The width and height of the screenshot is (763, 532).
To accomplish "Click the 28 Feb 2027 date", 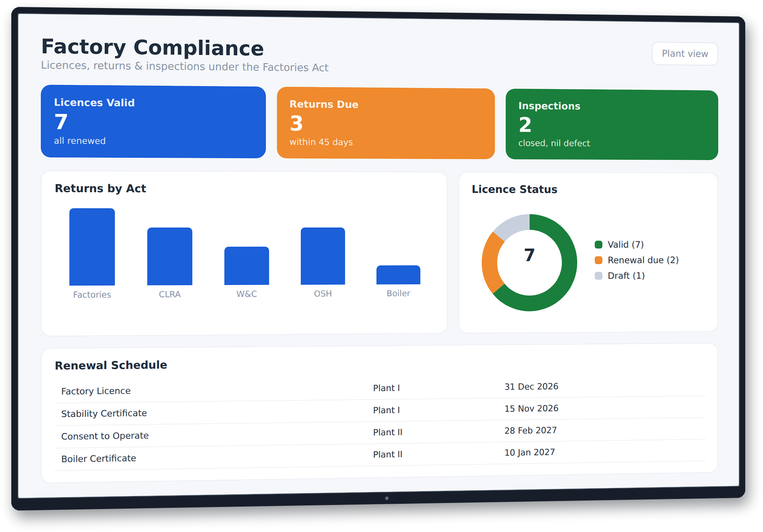I will pos(530,430).
